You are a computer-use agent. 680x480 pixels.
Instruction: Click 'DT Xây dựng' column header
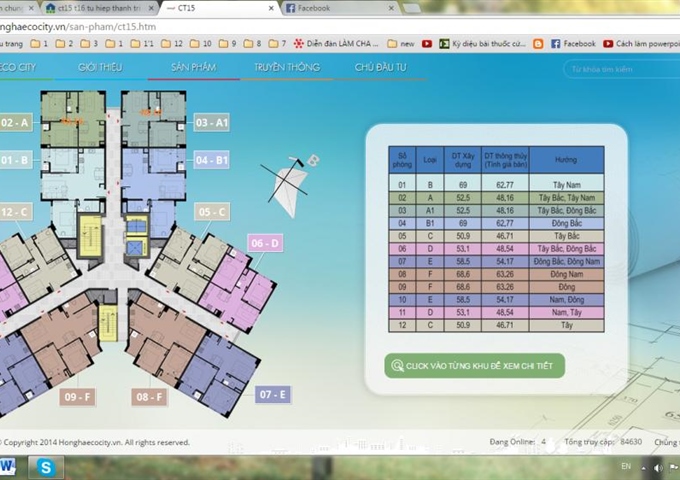click(x=463, y=160)
